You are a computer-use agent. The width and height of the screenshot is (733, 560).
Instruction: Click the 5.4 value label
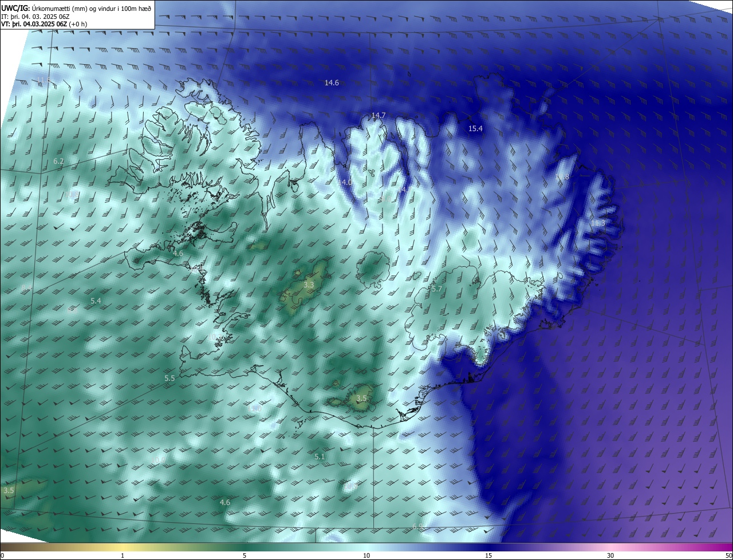click(96, 301)
